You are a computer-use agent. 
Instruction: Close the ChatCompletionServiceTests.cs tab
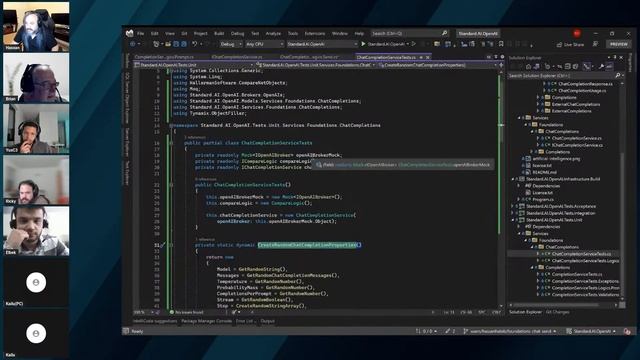click(427, 58)
